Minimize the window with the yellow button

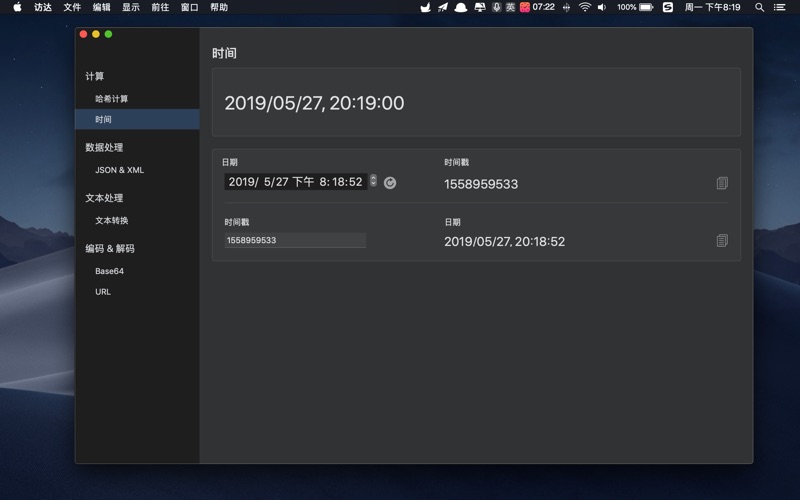(96, 34)
